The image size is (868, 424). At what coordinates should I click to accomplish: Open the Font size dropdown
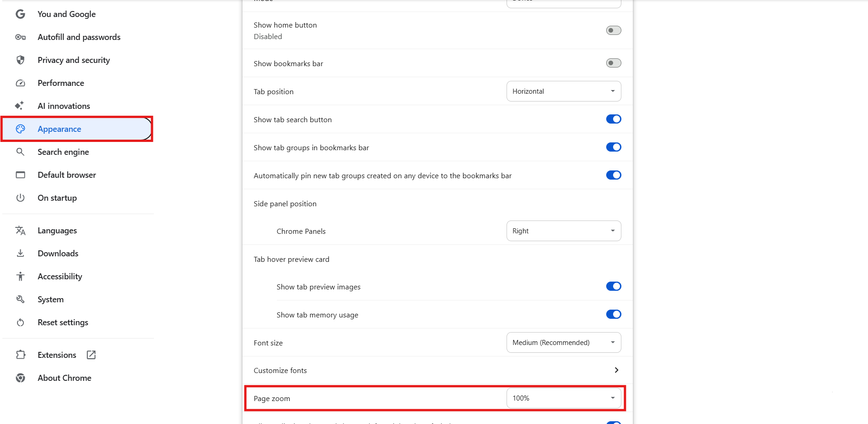pyautogui.click(x=564, y=342)
